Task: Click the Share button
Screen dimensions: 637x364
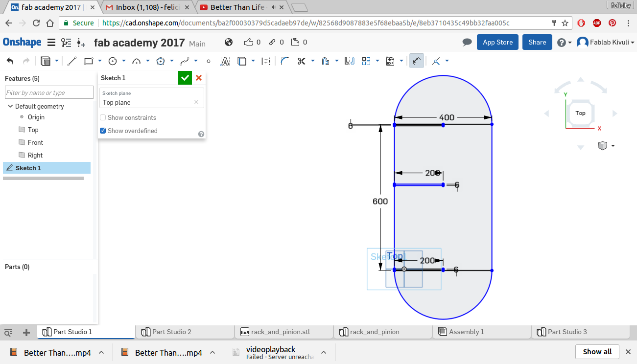Action: [x=537, y=42]
